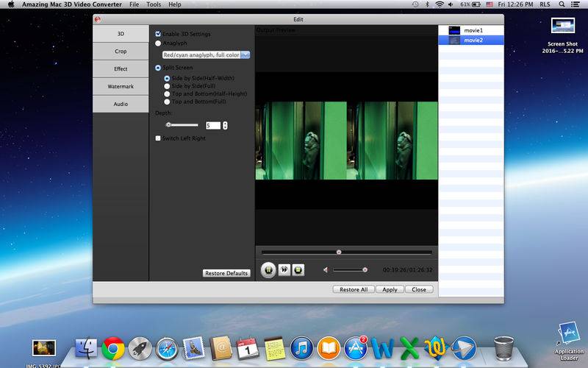Select the Split Screen radio option
Screen dimensions: 588x368
pyautogui.click(x=158, y=68)
